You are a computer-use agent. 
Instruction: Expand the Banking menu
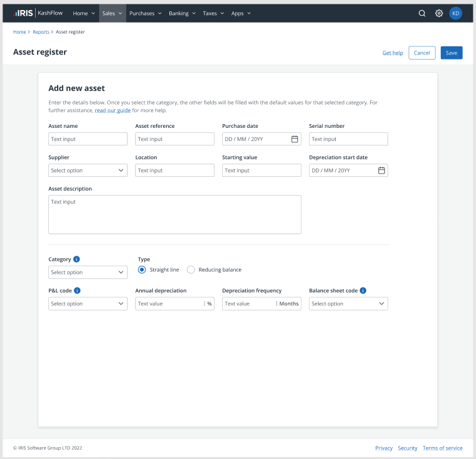182,13
